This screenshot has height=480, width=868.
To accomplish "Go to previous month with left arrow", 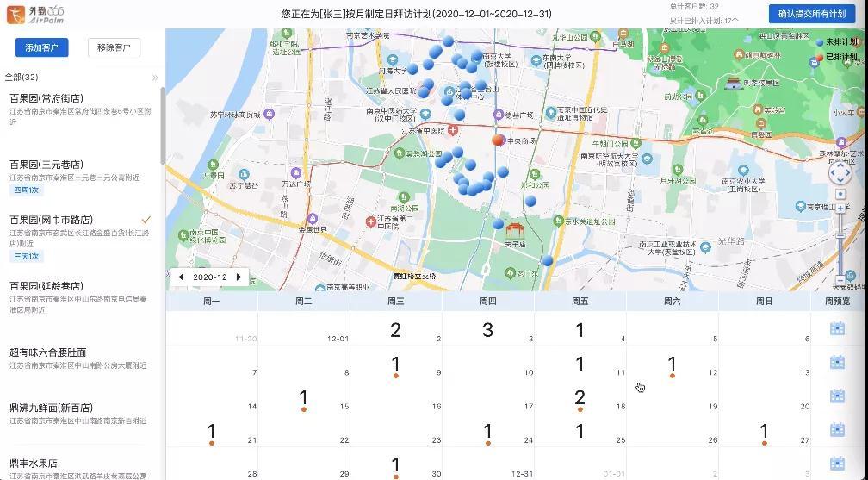I will tap(182, 277).
